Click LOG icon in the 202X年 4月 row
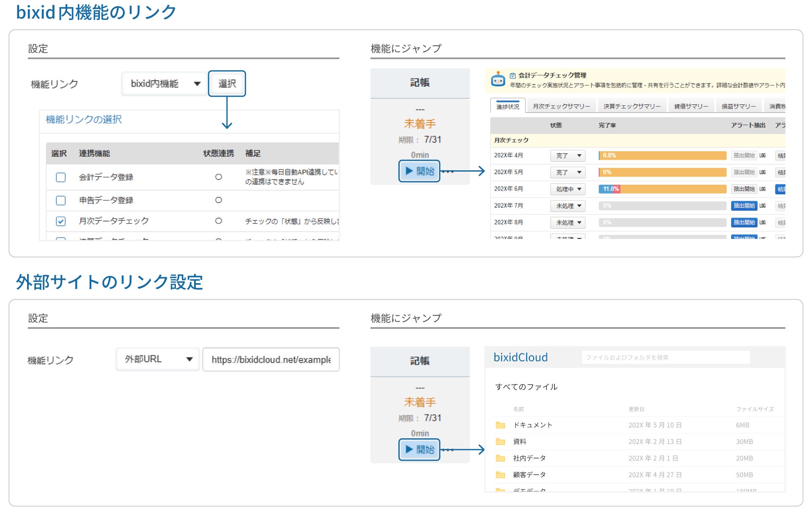812x511 pixels. pos(762,156)
